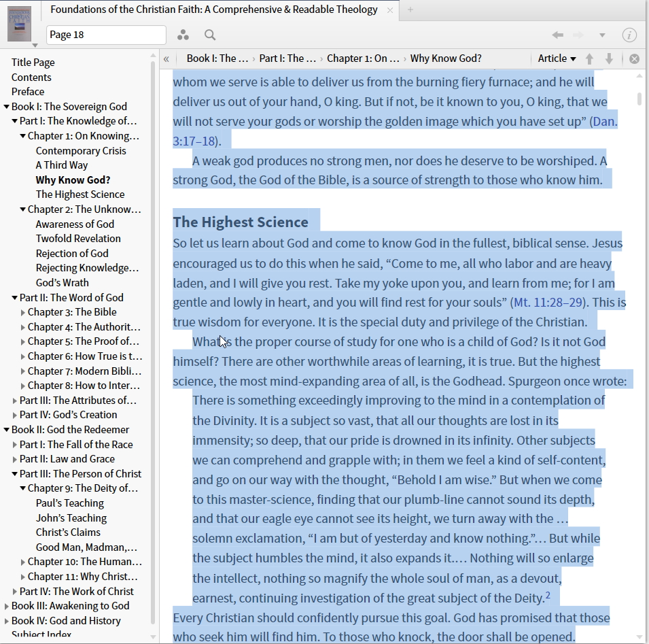Expand Part IV: The Work of Christ
The width and height of the screenshot is (649, 644).
pos(14,592)
